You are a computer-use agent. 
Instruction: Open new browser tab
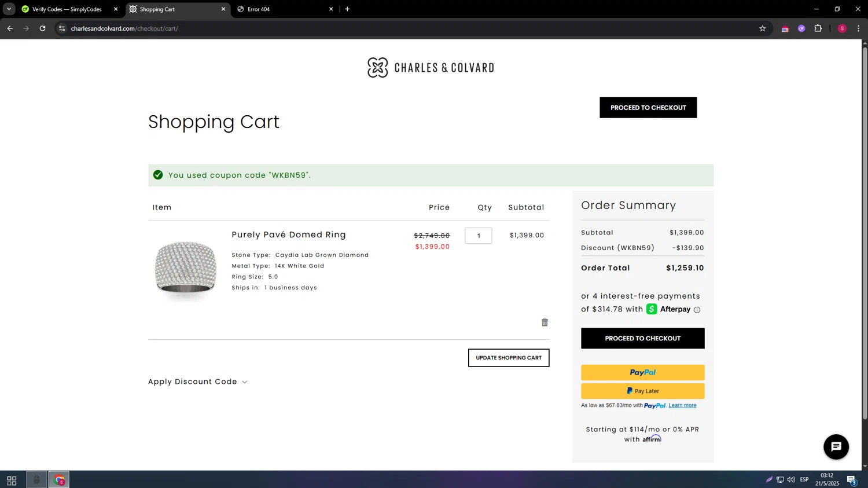[x=347, y=9]
